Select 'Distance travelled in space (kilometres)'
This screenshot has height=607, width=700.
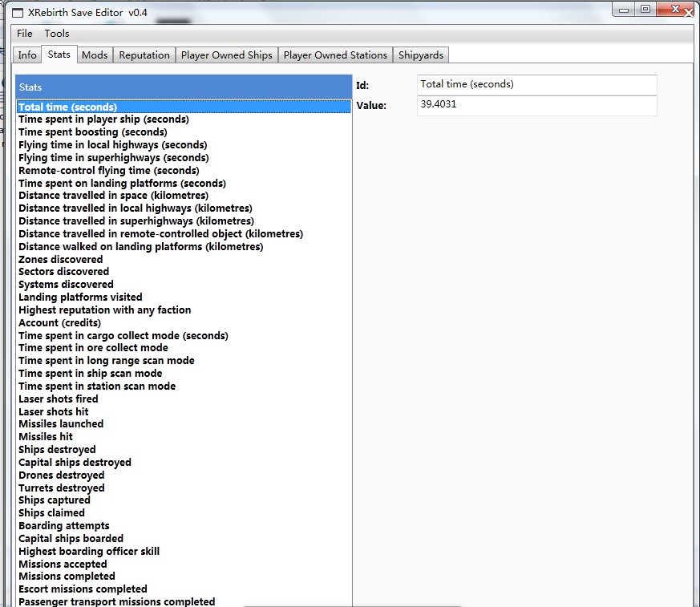tap(184, 196)
